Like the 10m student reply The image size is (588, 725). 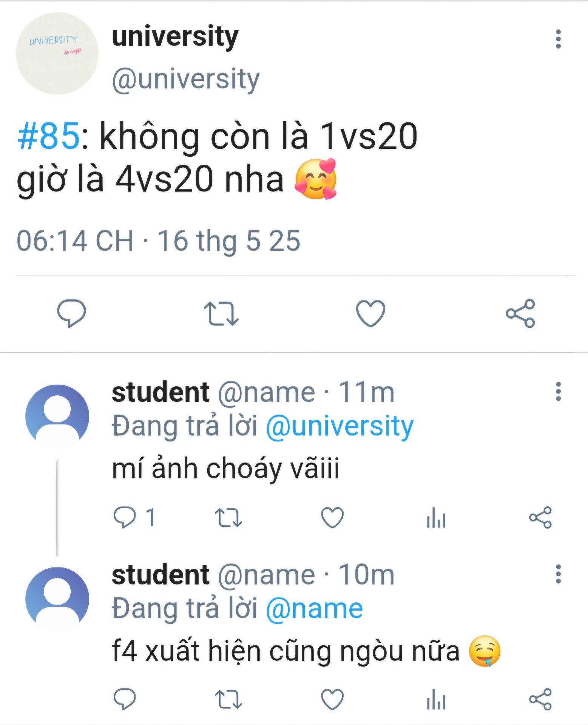tap(332, 699)
